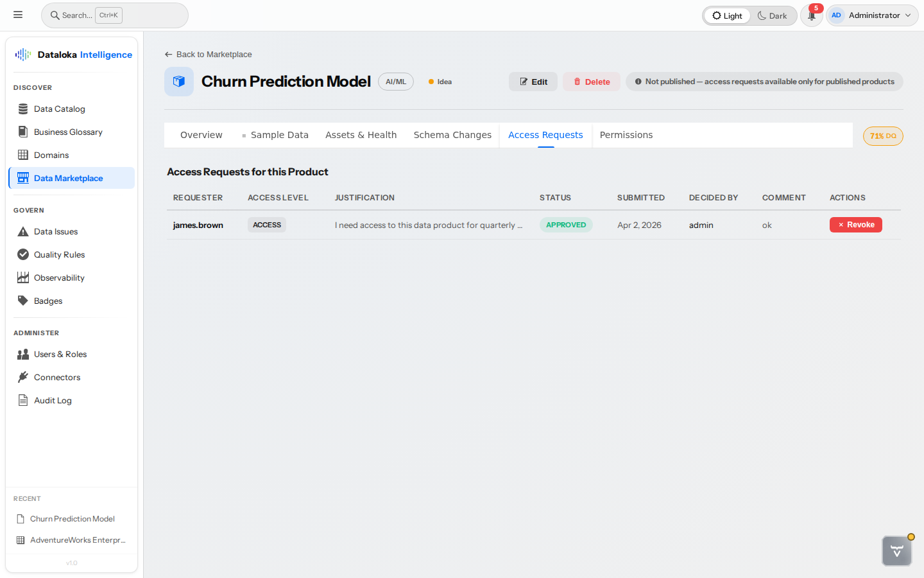Click the Badges tag icon
Screen dimensions: 924x578
pos(22,301)
